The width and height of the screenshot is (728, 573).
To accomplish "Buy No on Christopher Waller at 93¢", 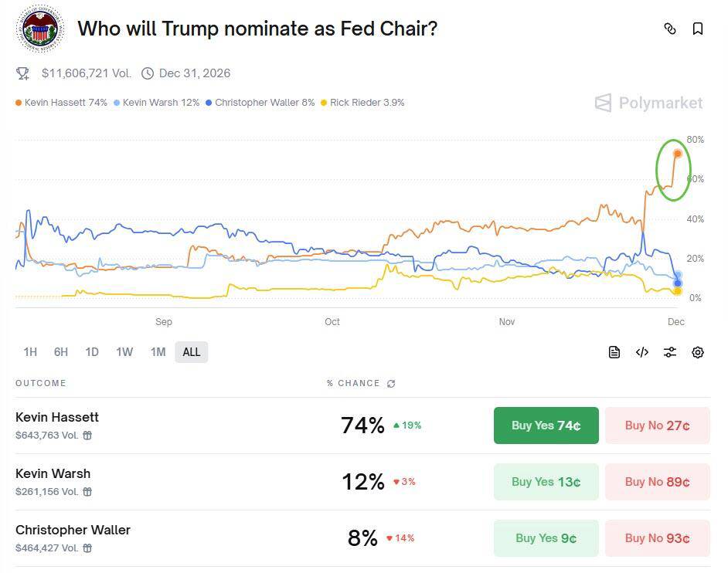I will pos(657,538).
